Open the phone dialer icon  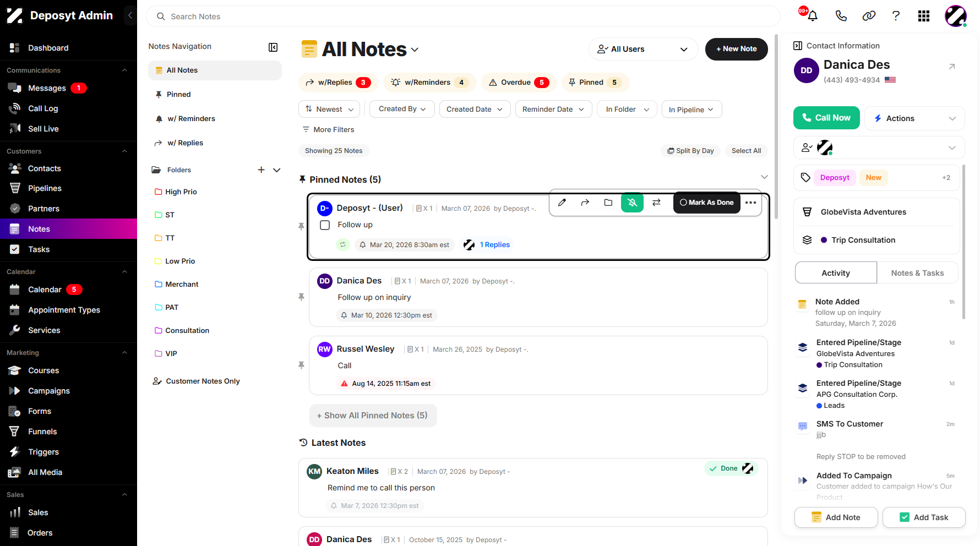click(x=841, y=16)
